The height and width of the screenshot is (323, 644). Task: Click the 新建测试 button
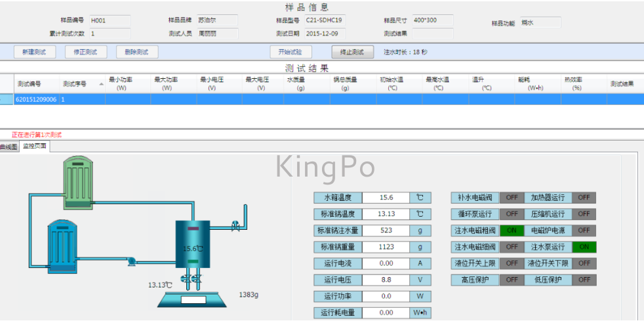click(35, 52)
